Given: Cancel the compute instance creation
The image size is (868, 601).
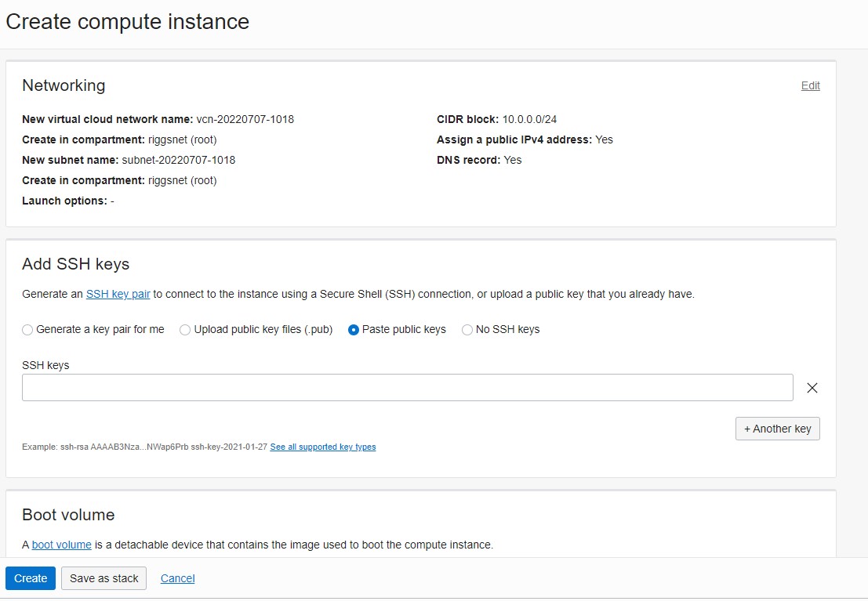Looking at the screenshot, I should coord(178,578).
